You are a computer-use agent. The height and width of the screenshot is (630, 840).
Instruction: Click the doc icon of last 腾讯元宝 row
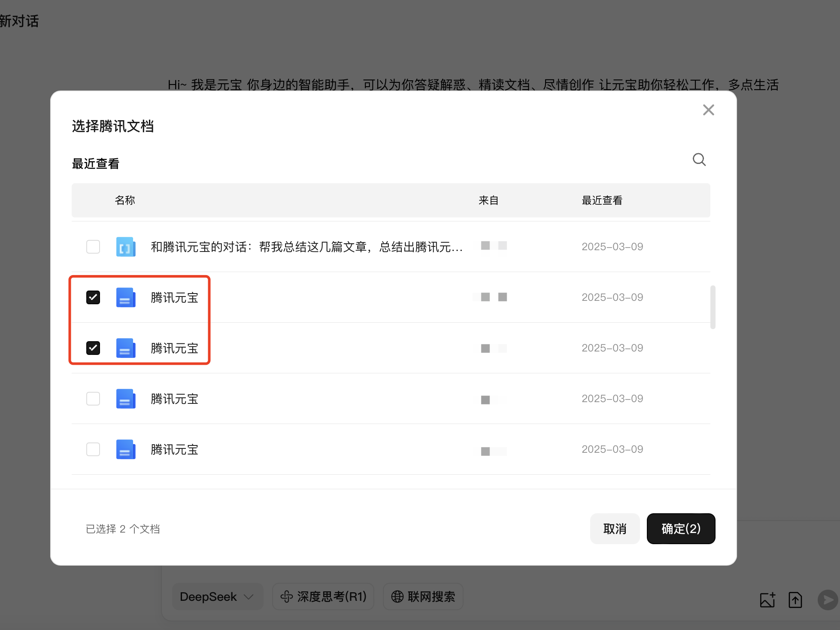tap(126, 449)
